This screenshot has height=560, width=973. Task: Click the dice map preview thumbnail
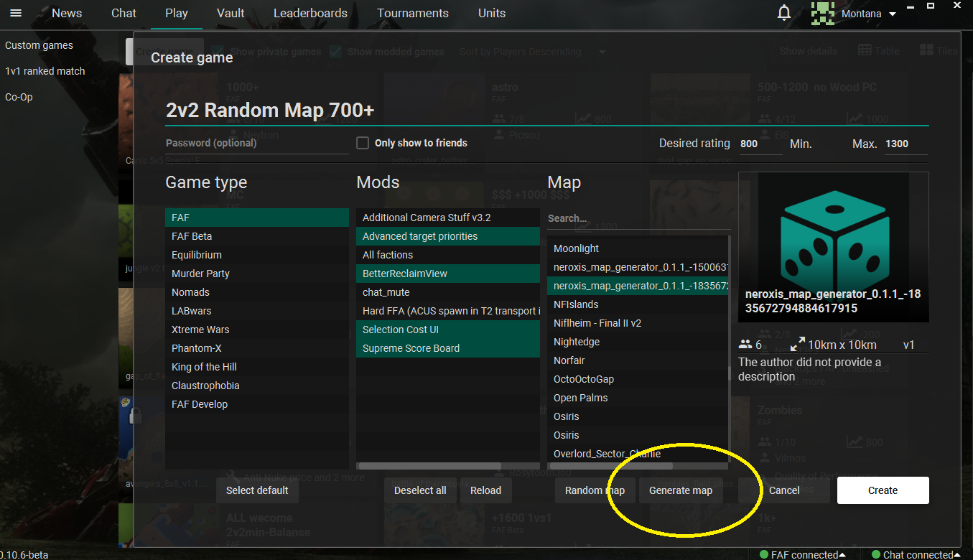tap(833, 247)
